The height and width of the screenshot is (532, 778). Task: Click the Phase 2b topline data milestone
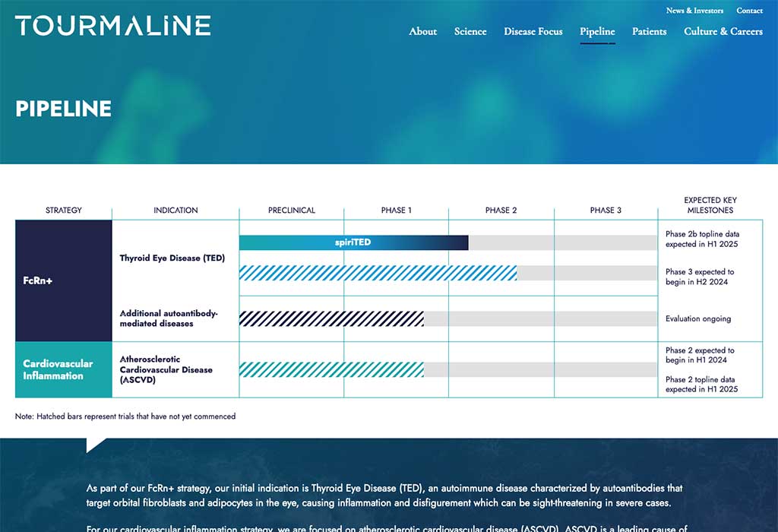tap(701, 239)
